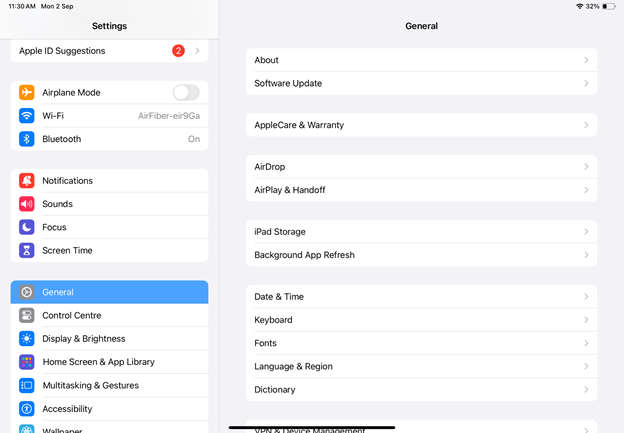Open Multitasking & Gestures settings
The image size is (624, 433).
[x=109, y=385]
